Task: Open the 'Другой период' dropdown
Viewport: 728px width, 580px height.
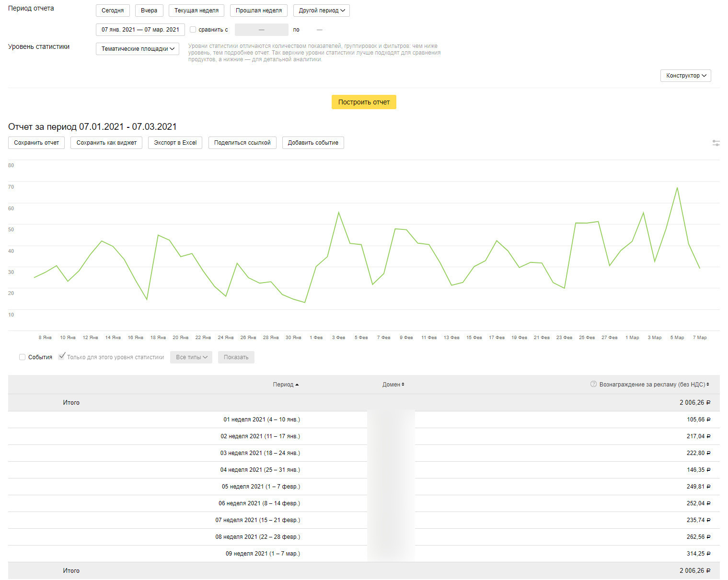Action: [321, 11]
